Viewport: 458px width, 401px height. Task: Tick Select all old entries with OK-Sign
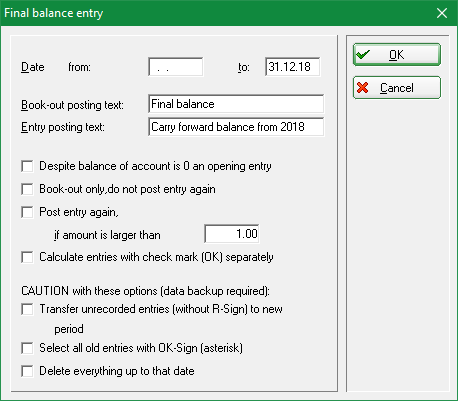[27, 348]
